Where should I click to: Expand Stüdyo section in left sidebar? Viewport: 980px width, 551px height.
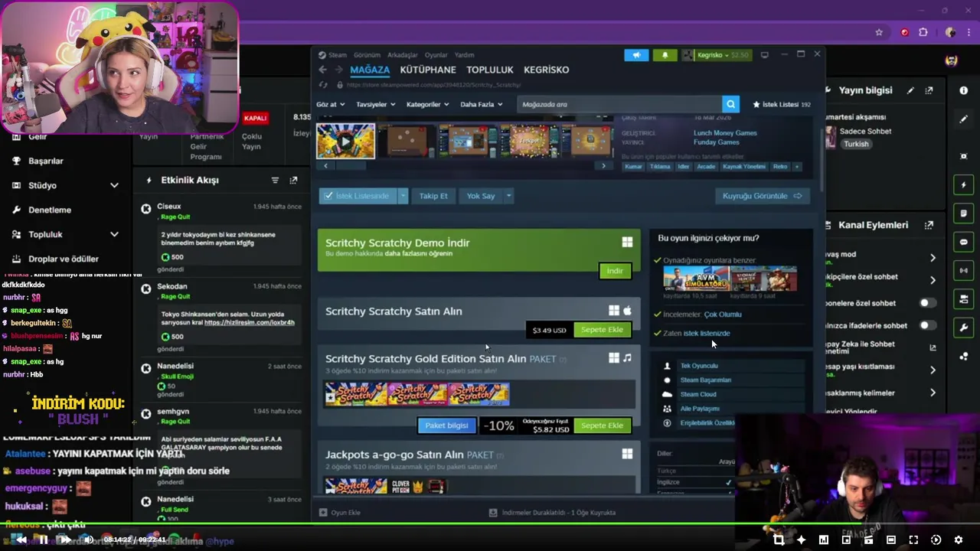pyautogui.click(x=114, y=185)
